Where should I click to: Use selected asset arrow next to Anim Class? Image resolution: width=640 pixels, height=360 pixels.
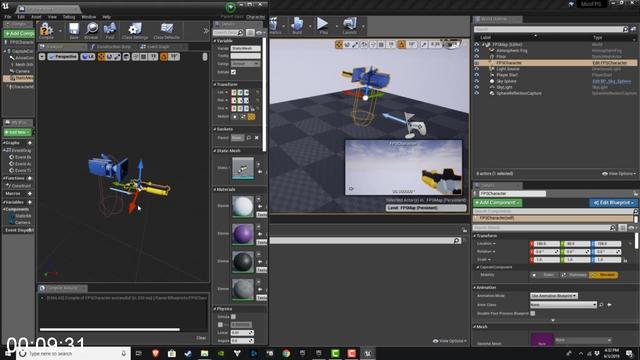pos(609,305)
